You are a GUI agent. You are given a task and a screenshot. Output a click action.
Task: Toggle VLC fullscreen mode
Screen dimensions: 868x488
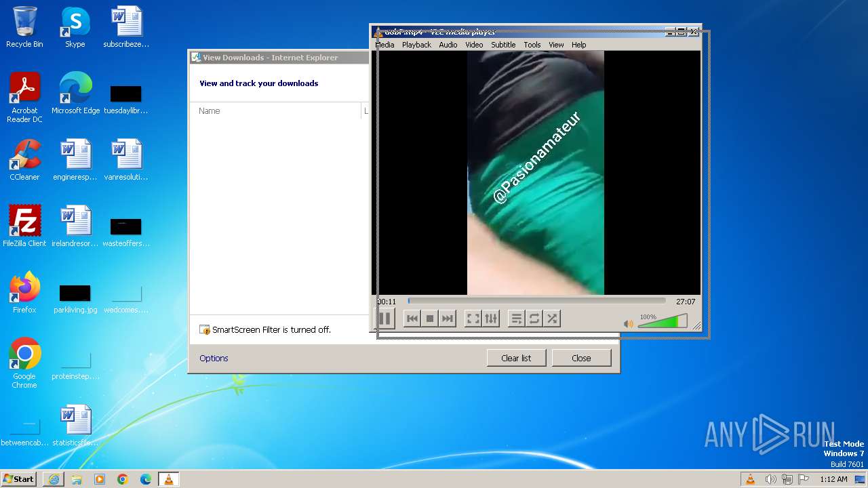(473, 319)
